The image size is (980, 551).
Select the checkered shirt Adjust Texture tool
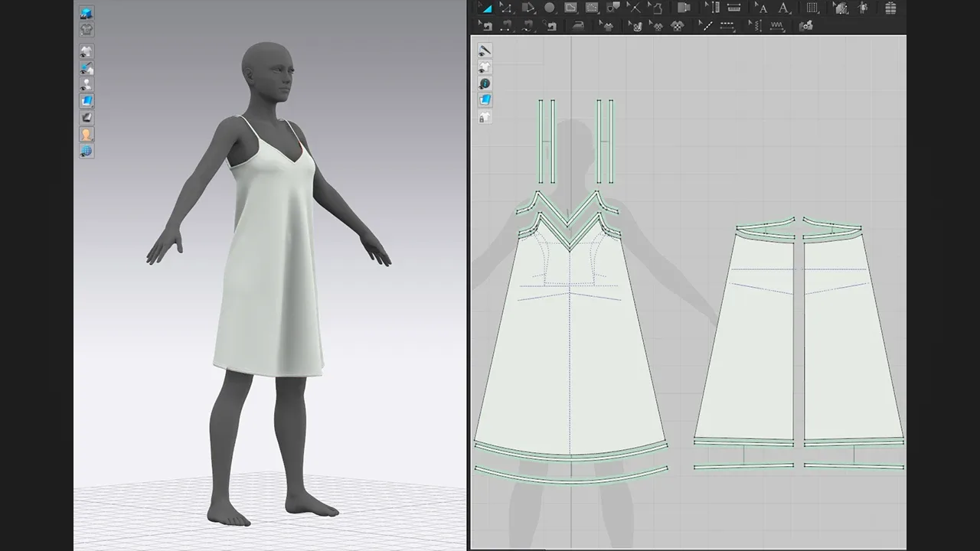(x=677, y=25)
